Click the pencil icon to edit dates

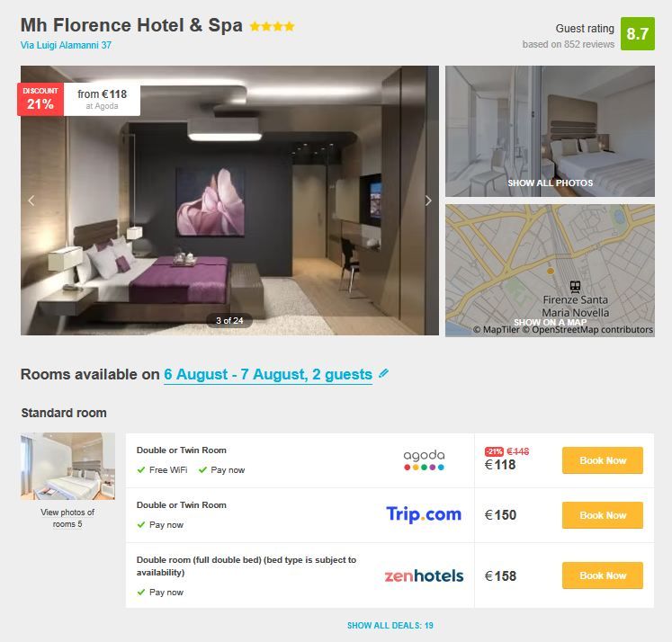(x=383, y=373)
